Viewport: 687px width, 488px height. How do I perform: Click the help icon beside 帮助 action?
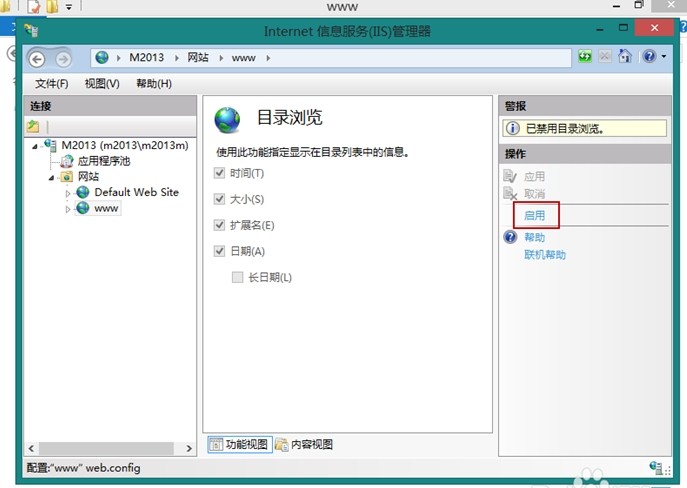coord(510,237)
